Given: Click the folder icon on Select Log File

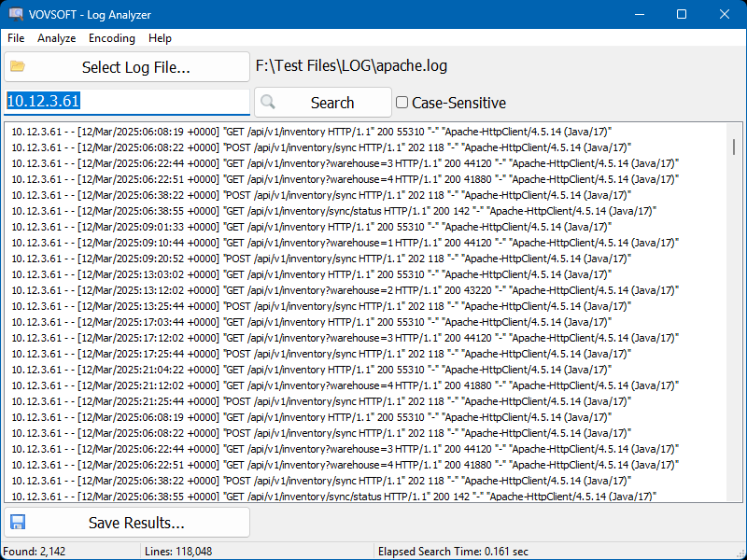Looking at the screenshot, I should [18, 66].
